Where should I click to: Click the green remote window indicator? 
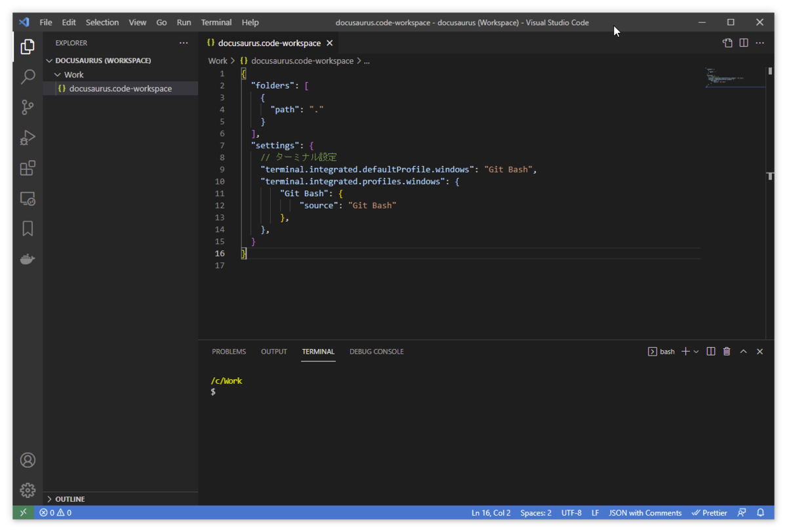(x=23, y=512)
